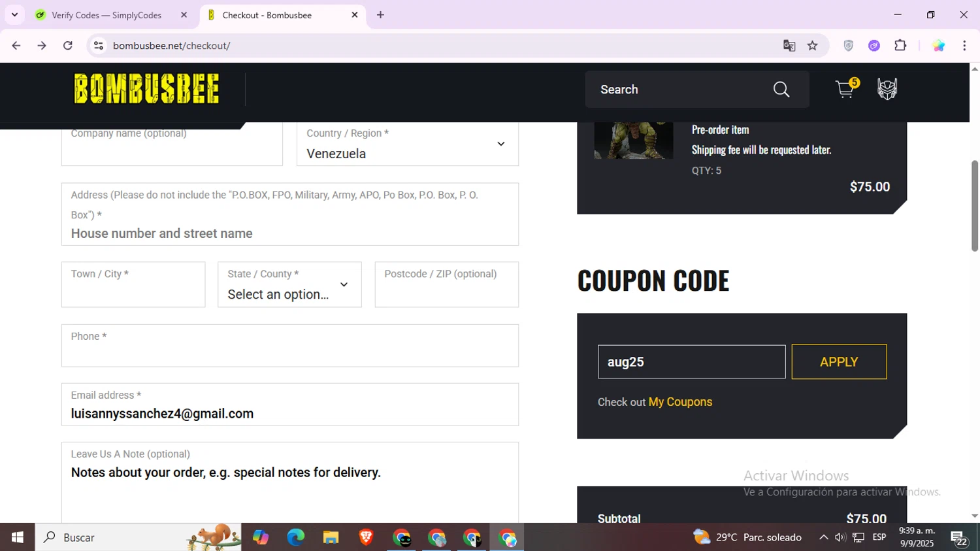
Task: Click the pre-order product thumbnail
Action: tap(633, 141)
